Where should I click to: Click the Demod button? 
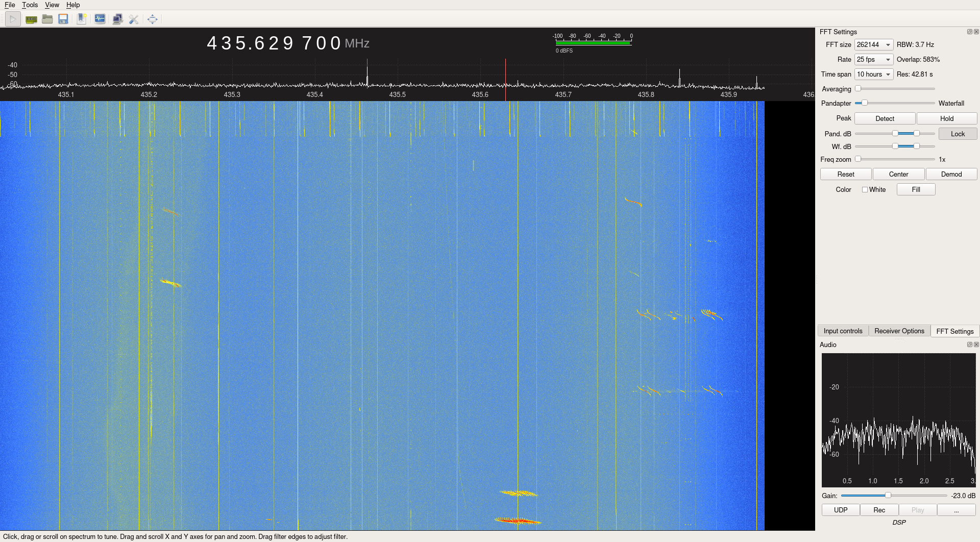951,174
